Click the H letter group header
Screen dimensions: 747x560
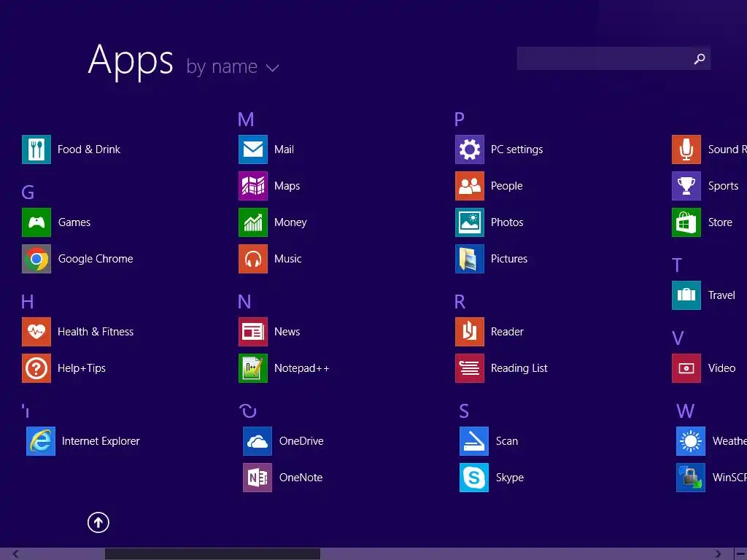click(x=27, y=302)
